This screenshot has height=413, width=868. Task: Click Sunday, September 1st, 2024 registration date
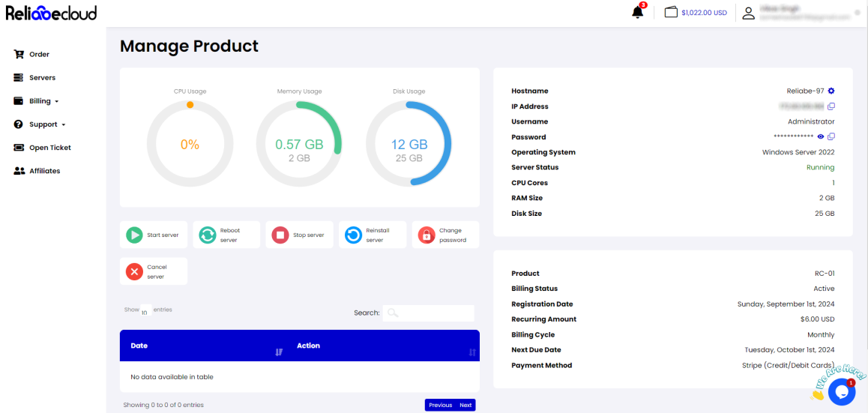click(786, 304)
